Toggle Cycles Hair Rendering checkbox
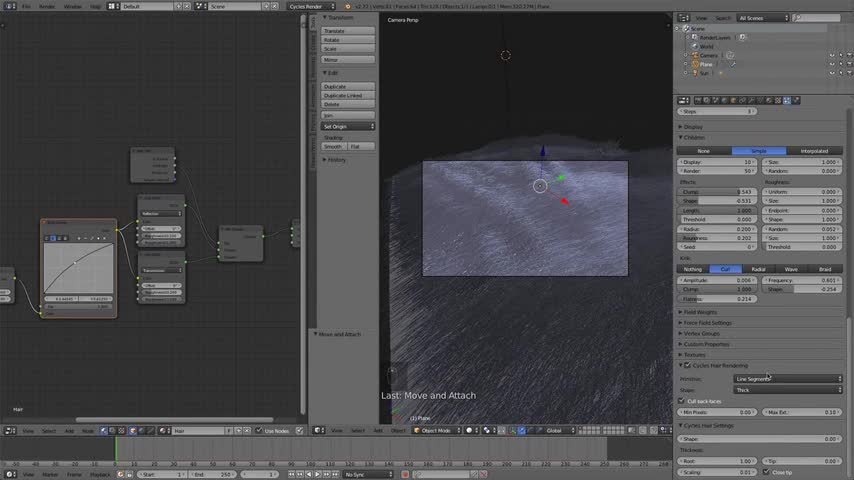 tap(687, 365)
